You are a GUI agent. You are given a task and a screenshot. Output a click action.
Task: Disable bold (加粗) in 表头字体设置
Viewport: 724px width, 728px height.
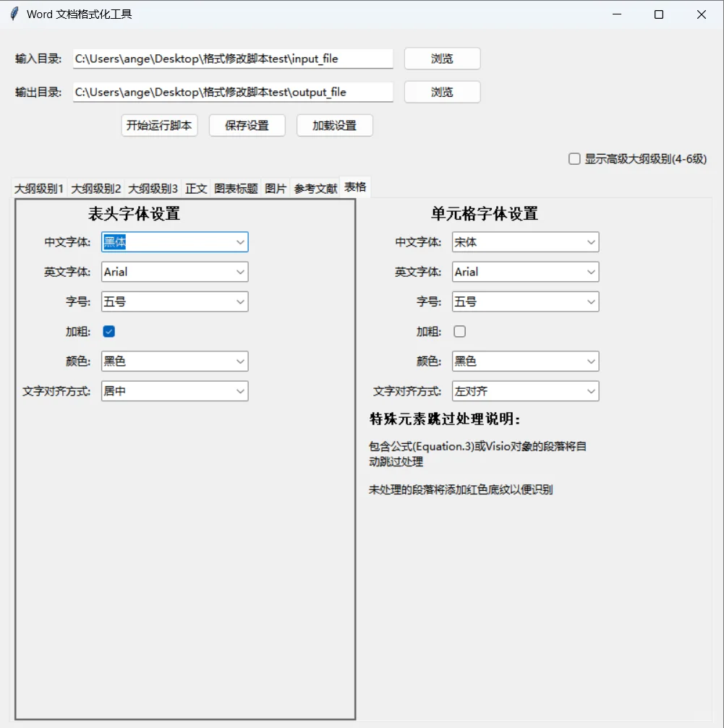point(108,331)
